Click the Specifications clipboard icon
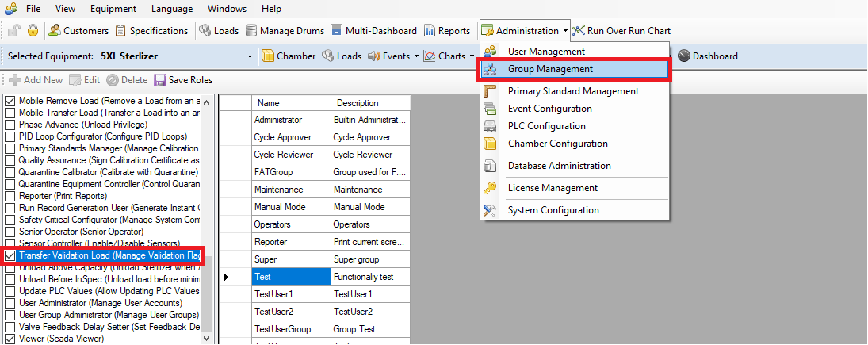The image size is (868, 345). coord(120,31)
